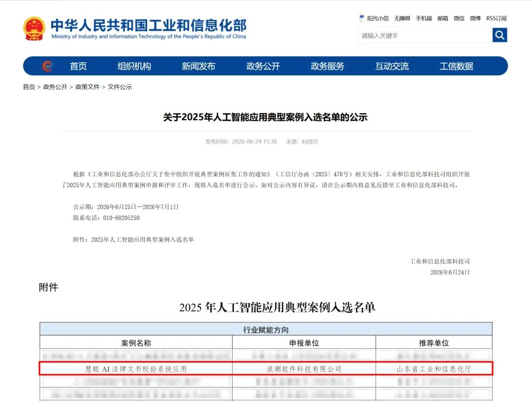Open the 手机端 mobile version link

(x=424, y=18)
